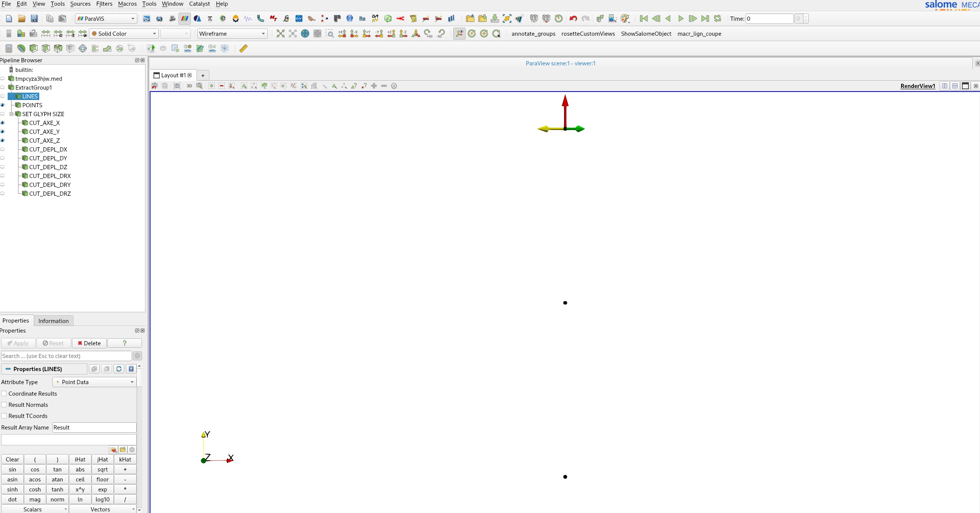This screenshot has height=513, width=980.
Task: Collapse the Properties (LINES) section
Action: pos(8,369)
